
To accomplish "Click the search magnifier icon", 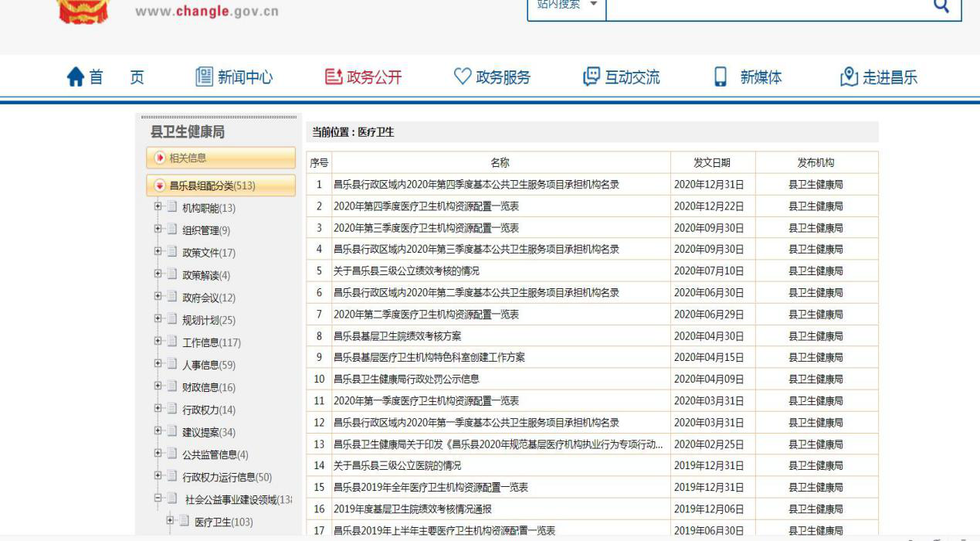I will (941, 6).
